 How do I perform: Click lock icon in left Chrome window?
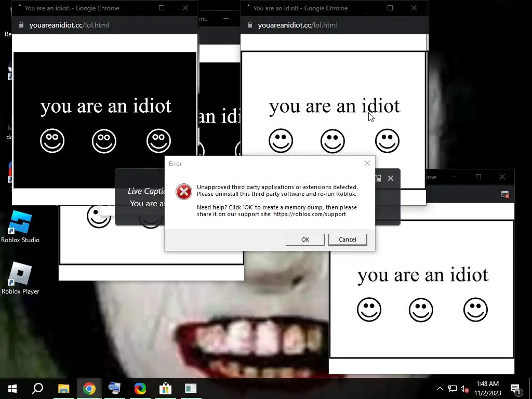pos(21,25)
